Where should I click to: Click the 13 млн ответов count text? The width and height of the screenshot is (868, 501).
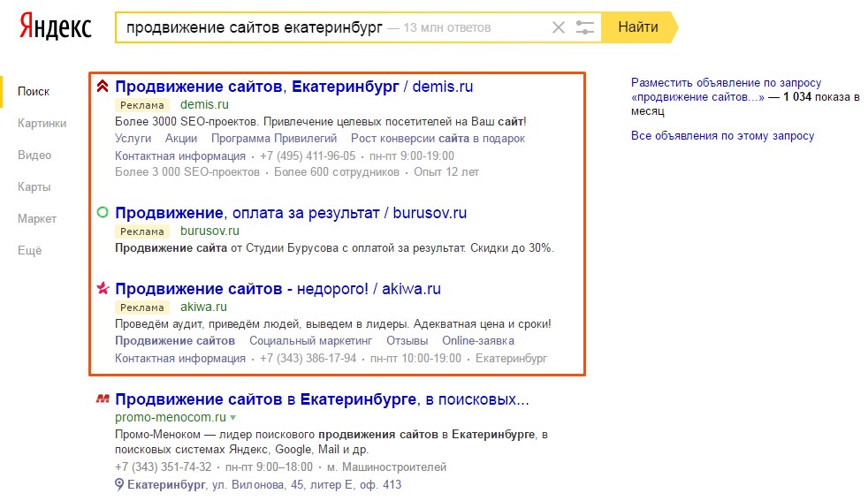pos(446,27)
